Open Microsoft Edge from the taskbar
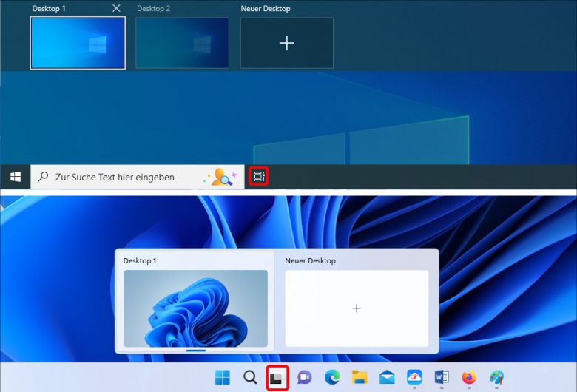This screenshot has height=392, width=577. 332,378
